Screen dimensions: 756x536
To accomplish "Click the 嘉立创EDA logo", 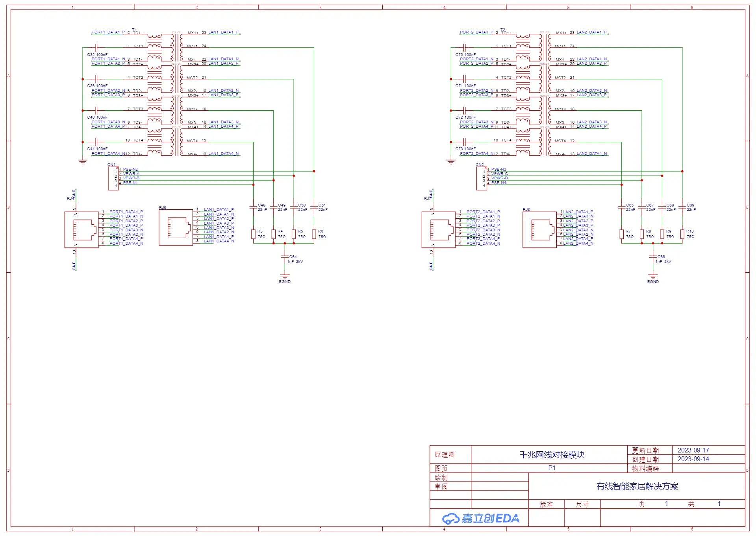I will [x=480, y=518].
